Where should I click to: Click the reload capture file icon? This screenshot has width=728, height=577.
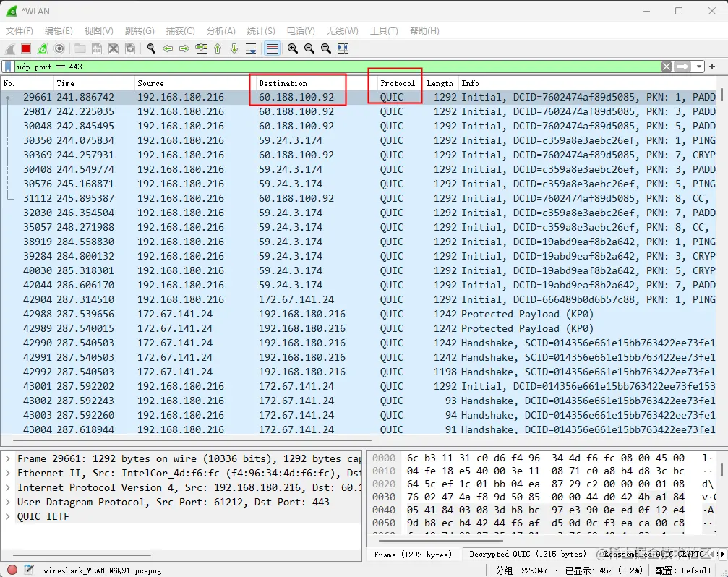130,48
